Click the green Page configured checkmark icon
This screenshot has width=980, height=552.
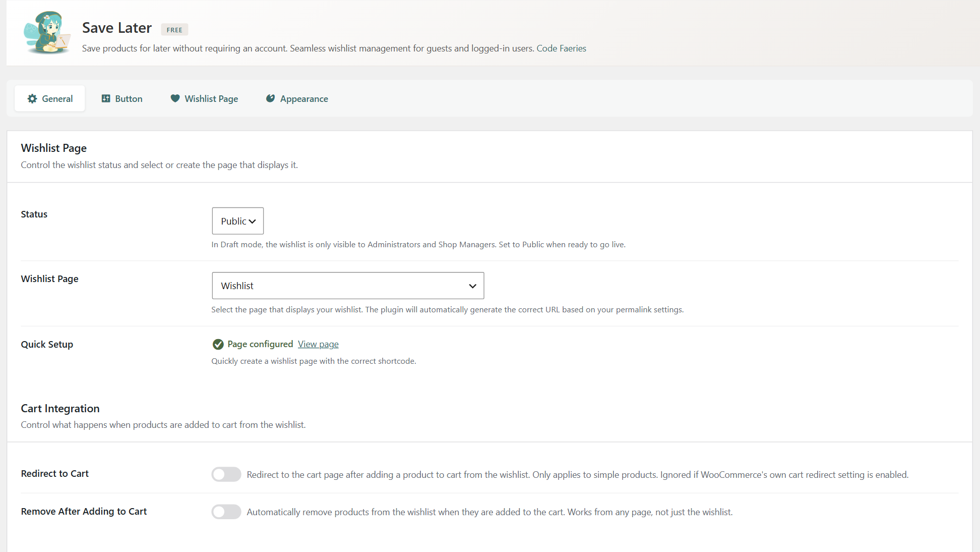coord(218,344)
